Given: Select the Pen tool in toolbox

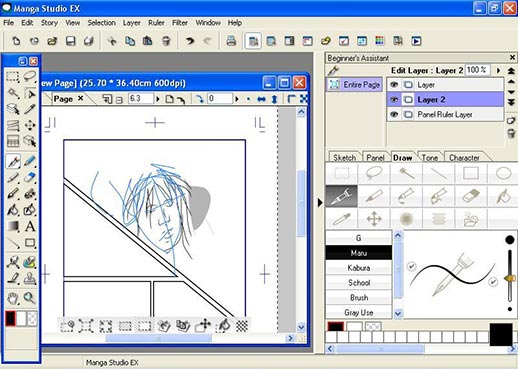Looking at the screenshot, I should (x=13, y=161).
